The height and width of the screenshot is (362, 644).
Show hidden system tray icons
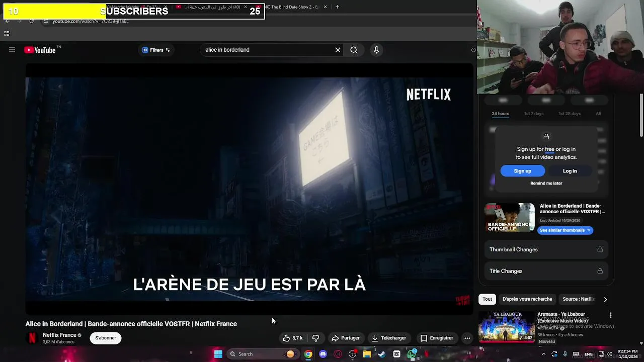tap(543, 354)
